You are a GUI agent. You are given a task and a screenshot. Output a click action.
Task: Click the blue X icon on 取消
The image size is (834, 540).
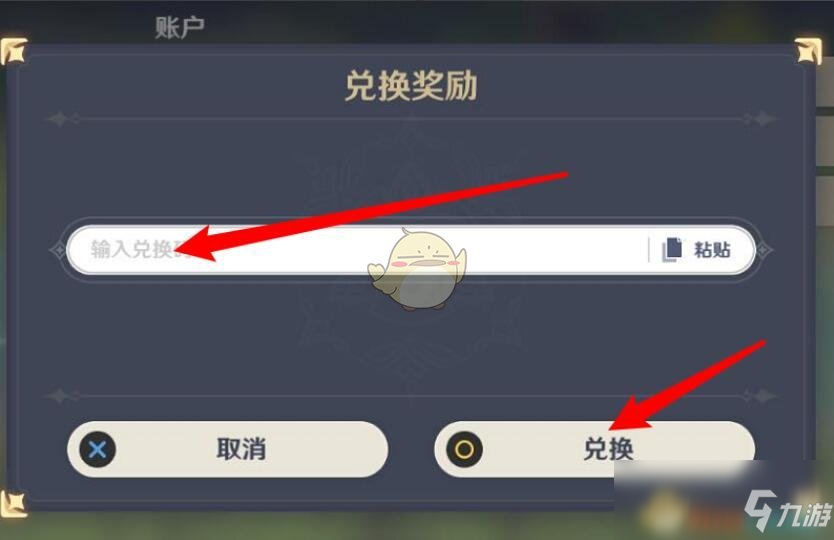(97, 450)
